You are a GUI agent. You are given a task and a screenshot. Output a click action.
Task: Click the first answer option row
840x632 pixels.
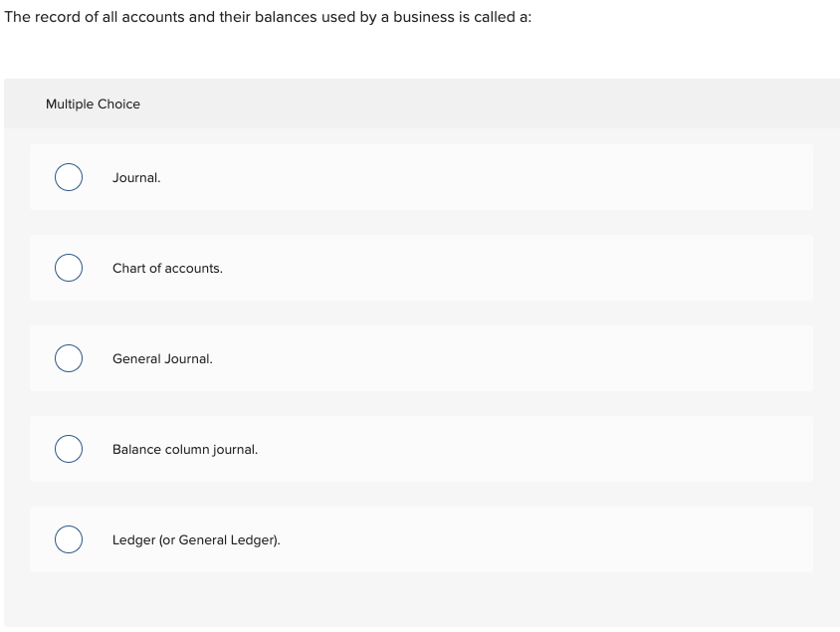pos(420,177)
